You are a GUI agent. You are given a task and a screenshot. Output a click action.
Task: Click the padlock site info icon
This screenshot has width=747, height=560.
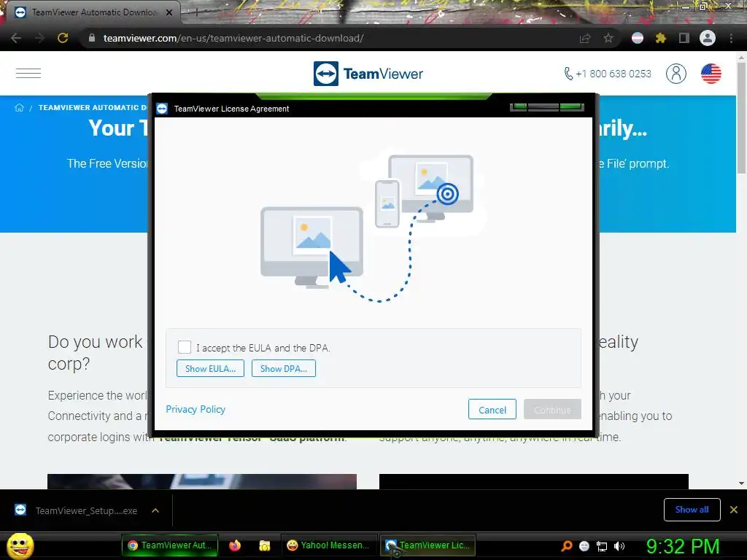pos(92,38)
